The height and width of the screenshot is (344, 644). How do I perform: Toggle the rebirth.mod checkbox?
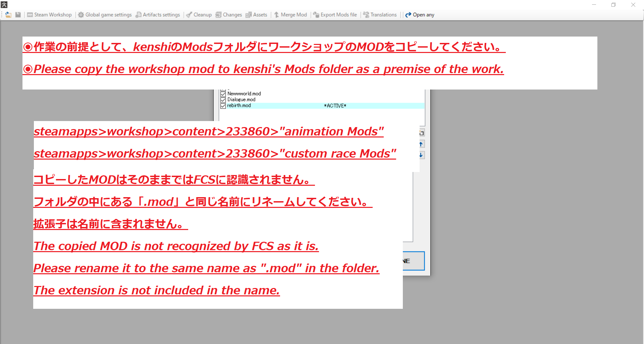[223, 106]
